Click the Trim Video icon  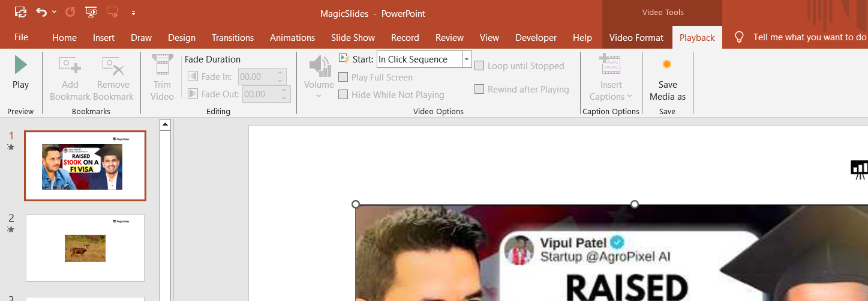(x=162, y=65)
